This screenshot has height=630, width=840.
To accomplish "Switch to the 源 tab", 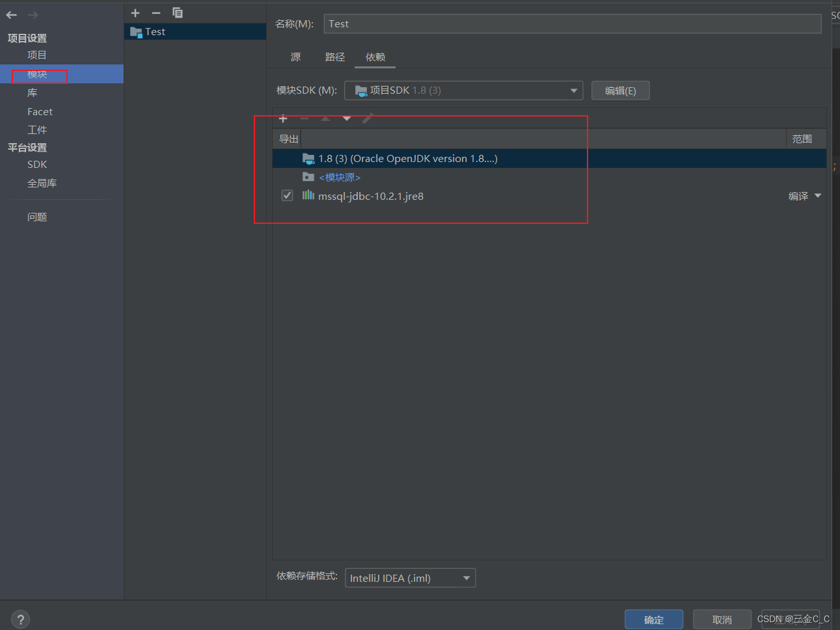I will pos(295,57).
